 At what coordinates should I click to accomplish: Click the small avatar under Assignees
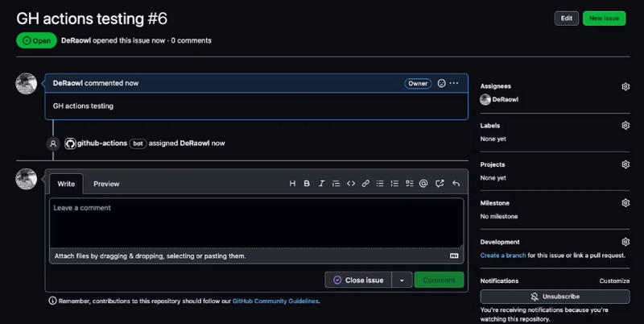point(485,99)
